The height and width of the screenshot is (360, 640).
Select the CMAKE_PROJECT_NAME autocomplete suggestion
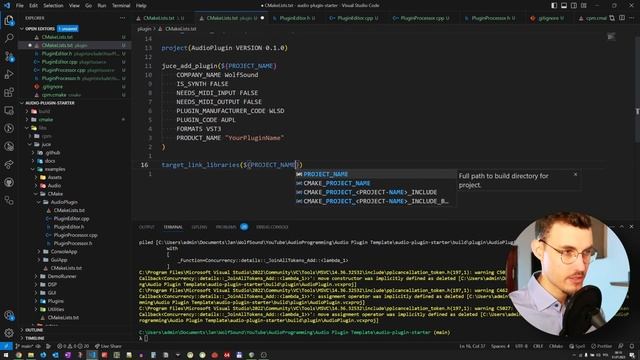click(376, 183)
